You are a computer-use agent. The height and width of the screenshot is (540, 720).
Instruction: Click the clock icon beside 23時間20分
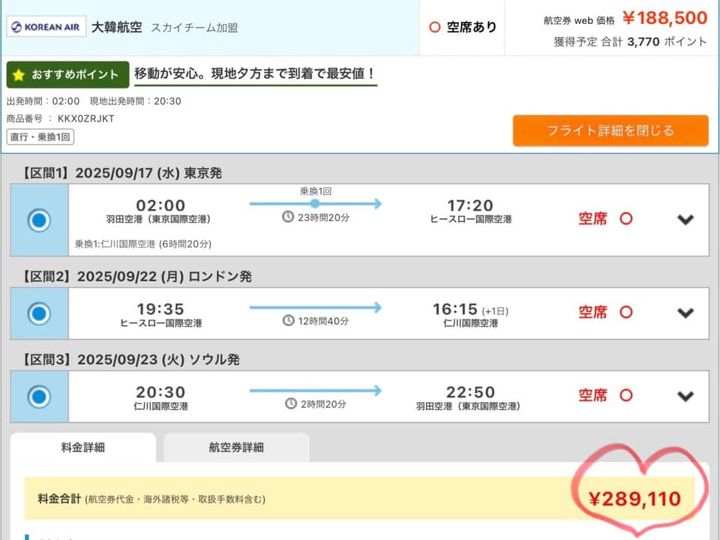click(288, 217)
